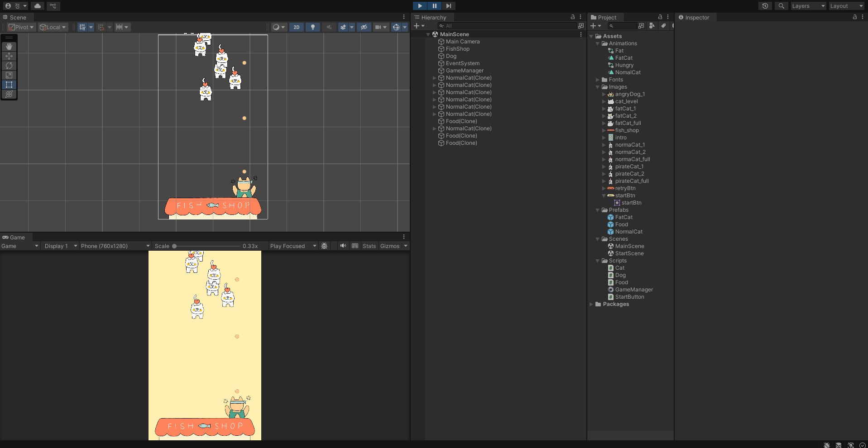The height and width of the screenshot is (448, 868).
Task: Click the ruler increment snap icon
Action: coord(122,27)
